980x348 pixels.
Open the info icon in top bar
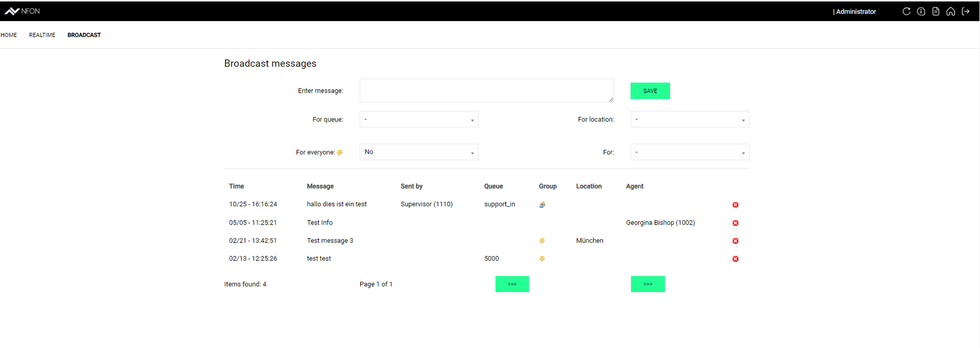[921, 11]
